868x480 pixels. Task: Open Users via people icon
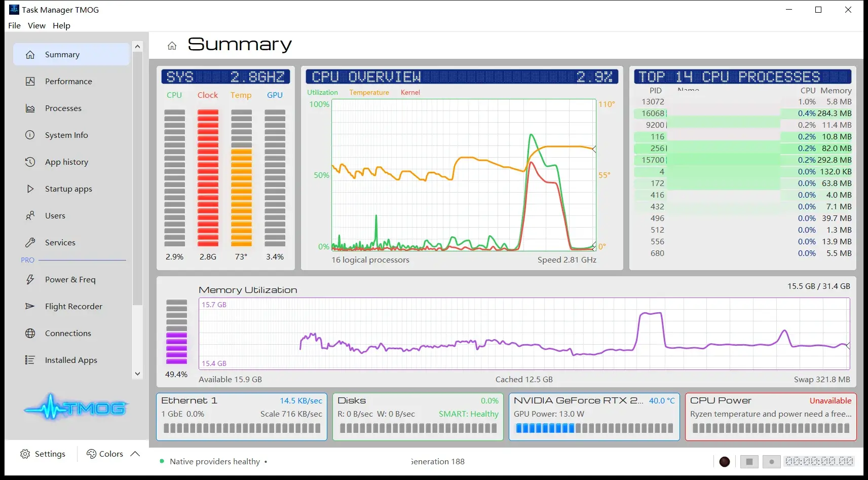point(30,215)
